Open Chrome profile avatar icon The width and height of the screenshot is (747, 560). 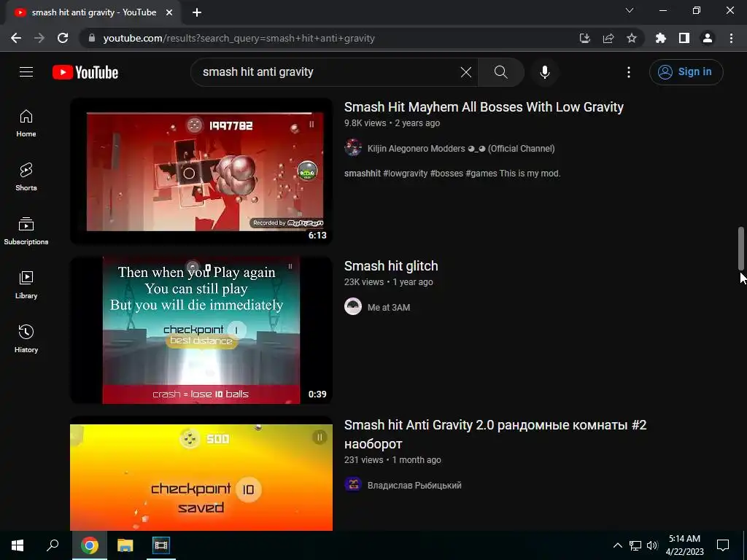[x=708, y=38]
